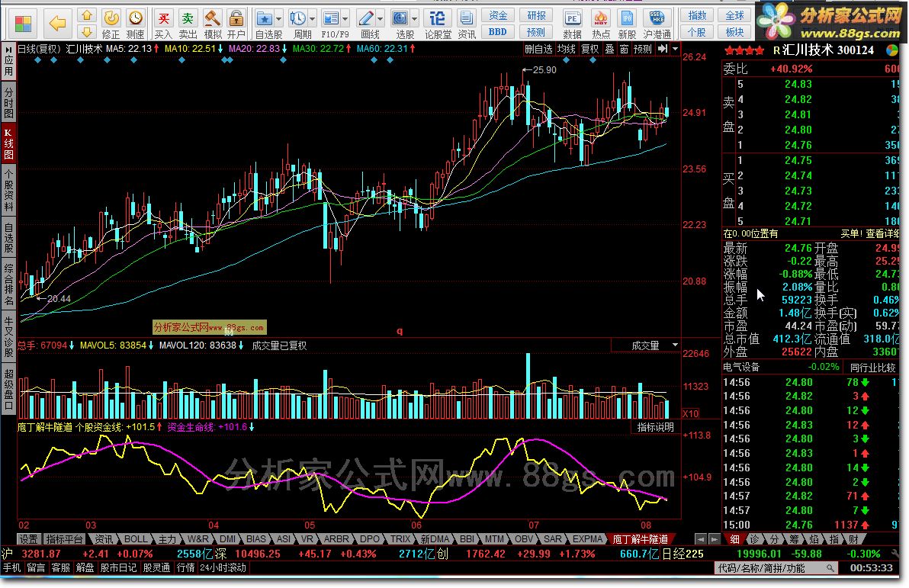Open the 测速 speed test icon

pos(135,24)
